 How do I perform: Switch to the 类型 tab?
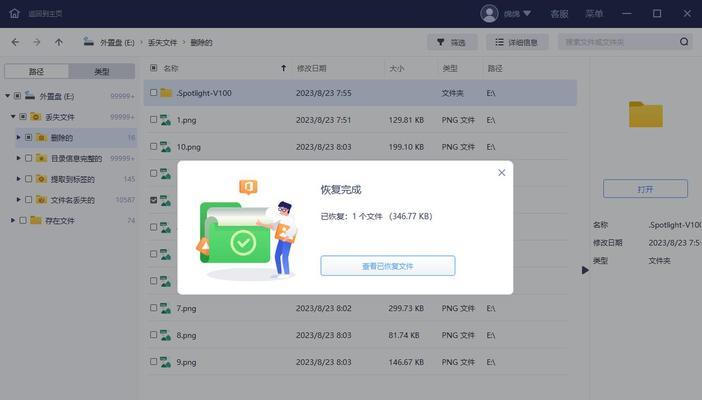tap(102, 71)
